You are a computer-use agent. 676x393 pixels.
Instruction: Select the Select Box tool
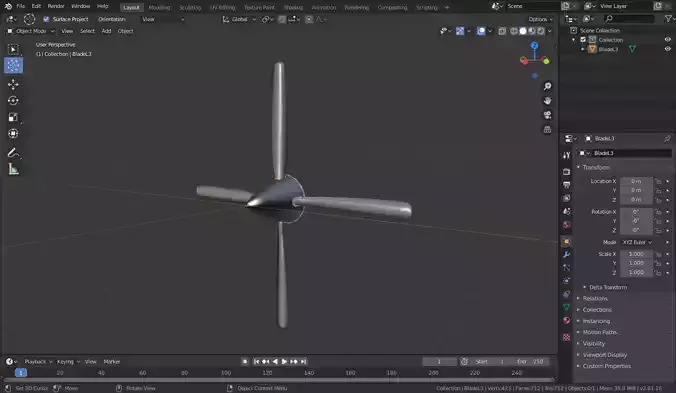point(13,50)
